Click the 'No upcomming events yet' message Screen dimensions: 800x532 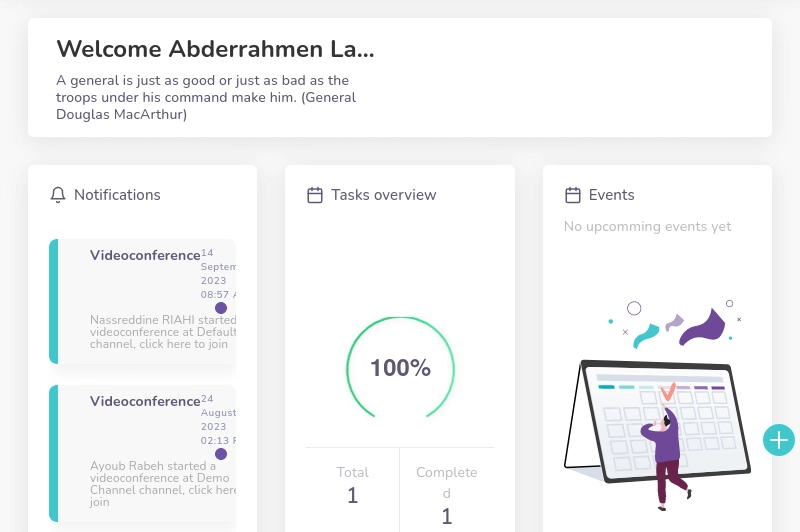pyautogui.click(x=647, y=227)
